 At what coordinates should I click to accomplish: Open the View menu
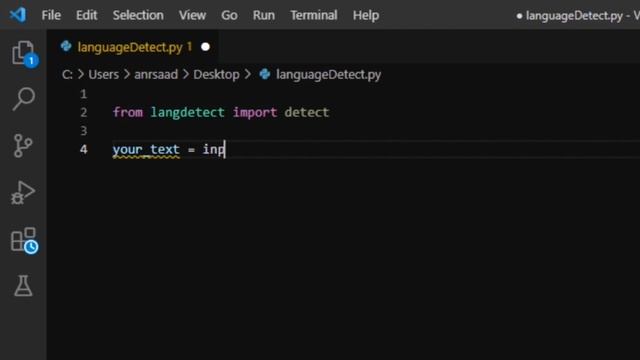[x=192, y=16]
